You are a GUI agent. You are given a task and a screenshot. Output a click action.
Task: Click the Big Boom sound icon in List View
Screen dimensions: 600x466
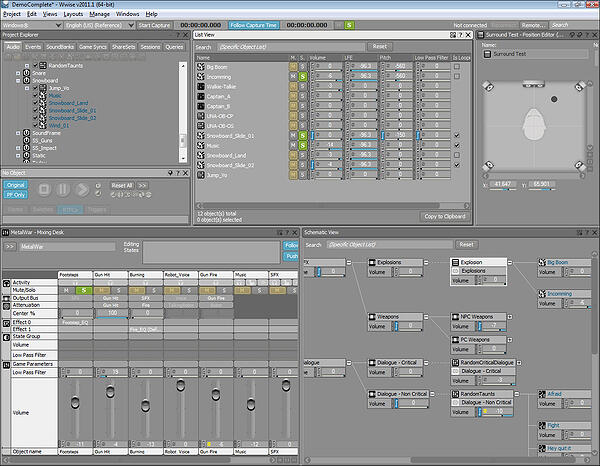(x=201, y=67)
